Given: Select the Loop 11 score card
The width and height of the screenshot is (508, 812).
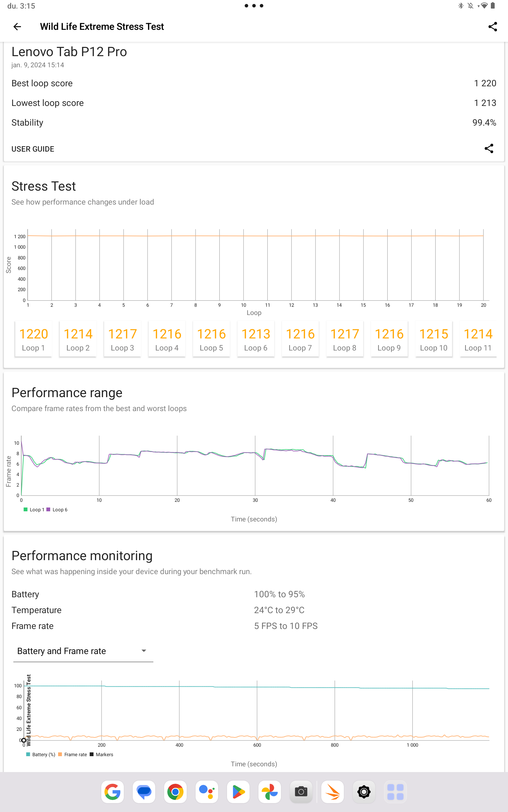Looking at the screenshot, I should 478,339.
